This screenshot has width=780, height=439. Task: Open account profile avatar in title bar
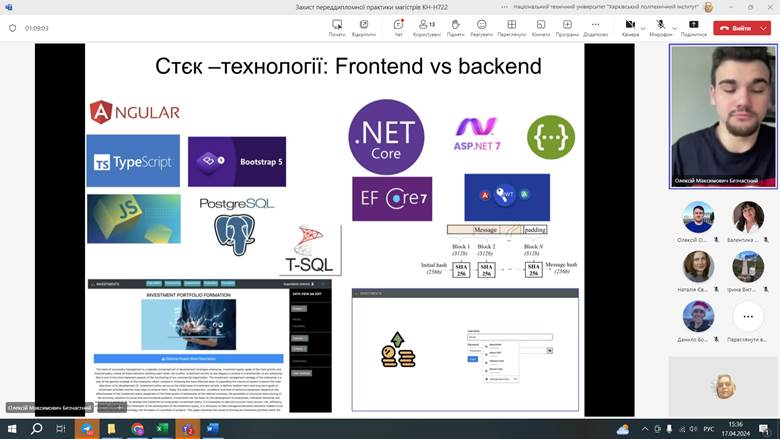pos(708,7)
